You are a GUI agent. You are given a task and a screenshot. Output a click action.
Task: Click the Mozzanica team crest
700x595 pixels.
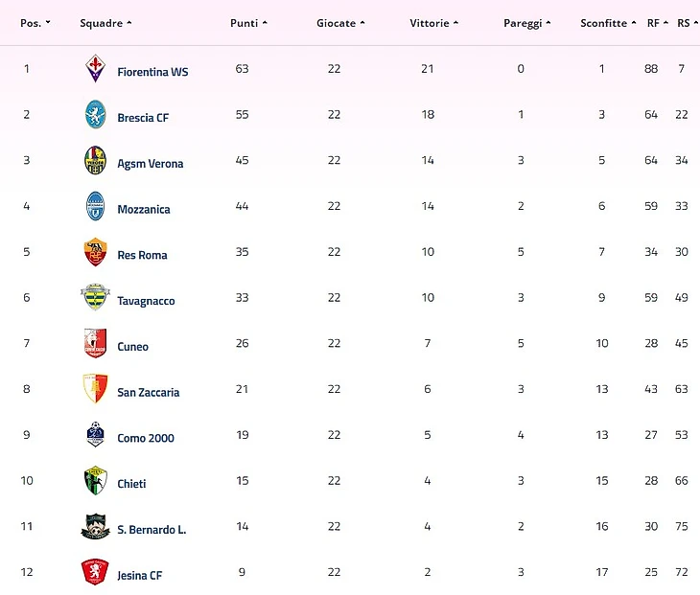95,207
